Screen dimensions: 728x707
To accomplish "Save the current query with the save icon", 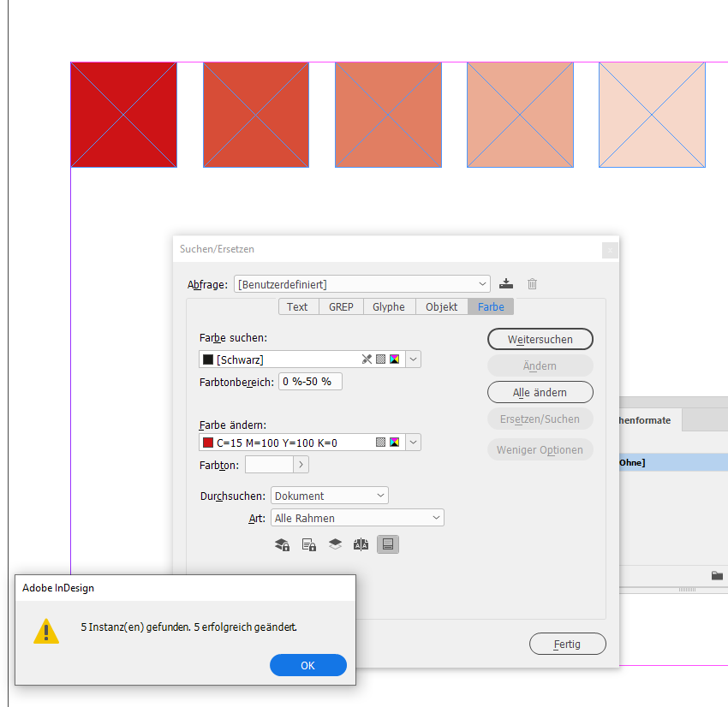I will 505,283.
